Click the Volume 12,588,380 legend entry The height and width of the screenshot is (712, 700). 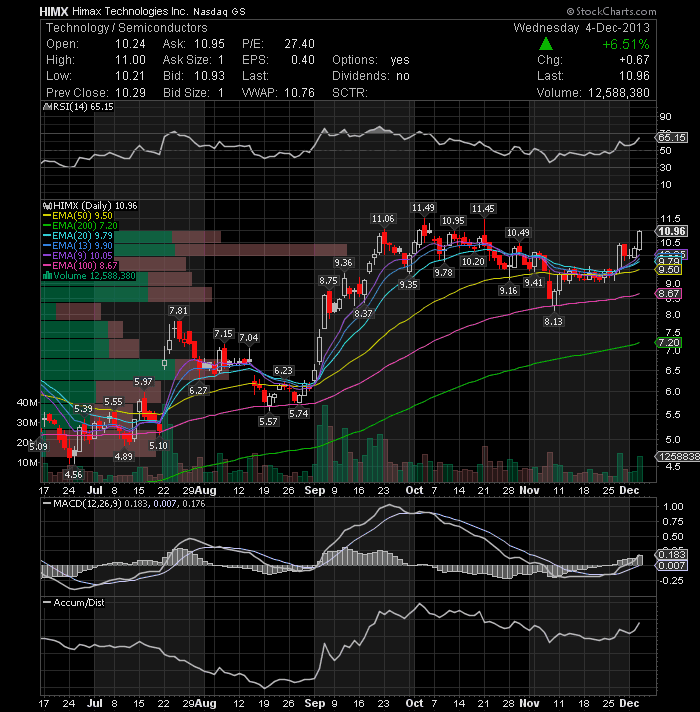tap(89, 276)
